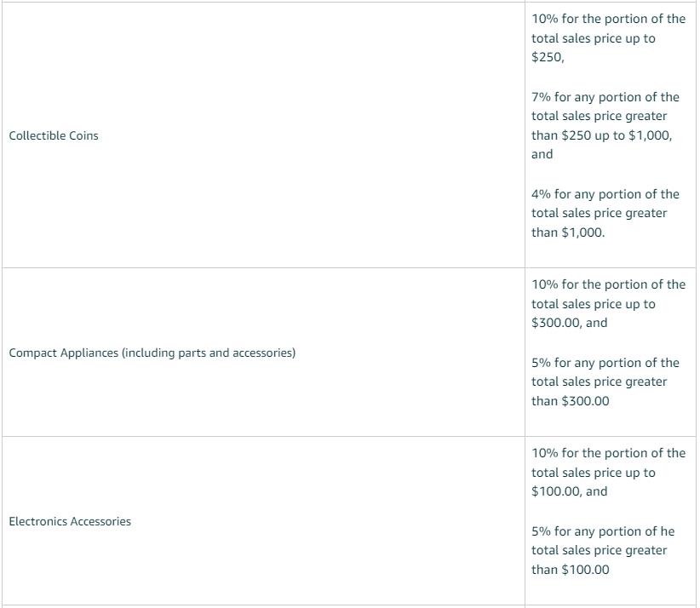Click the "than $1,000." line
Viewport: 700px width, 608px height.
pos(568,232)
